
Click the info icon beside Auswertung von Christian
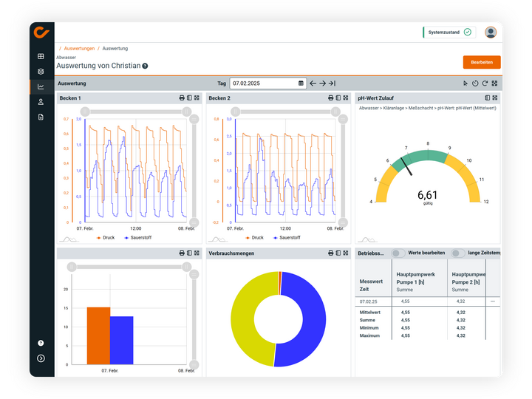click(x=145, y=66)
